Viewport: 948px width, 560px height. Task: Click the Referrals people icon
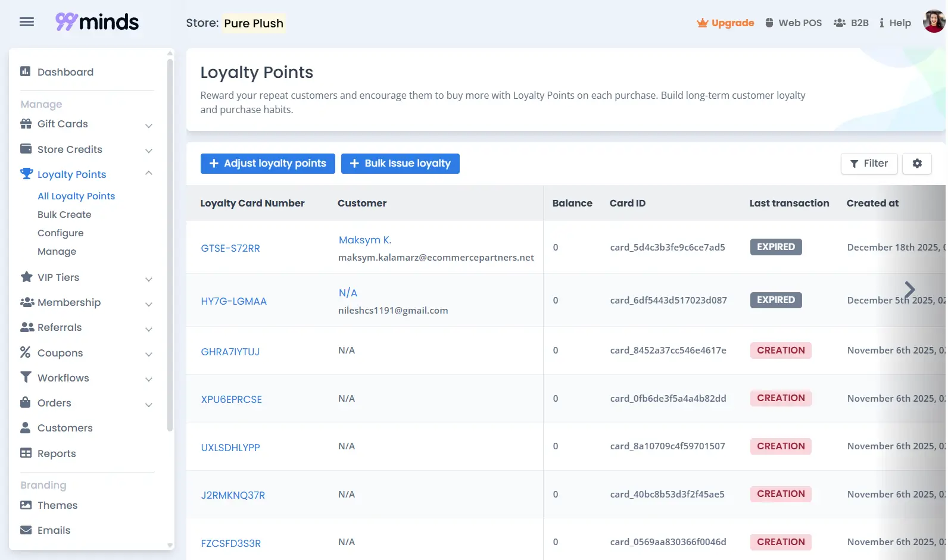click(27, 327)
